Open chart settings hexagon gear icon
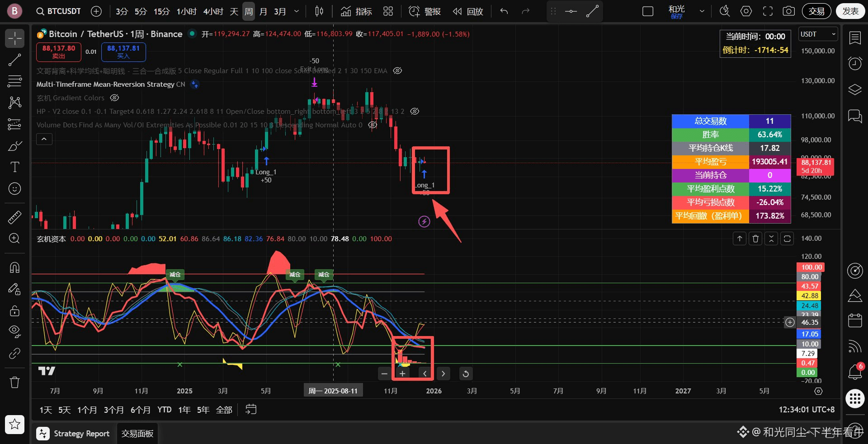868x444 pixels. click(x=746, y=11)
